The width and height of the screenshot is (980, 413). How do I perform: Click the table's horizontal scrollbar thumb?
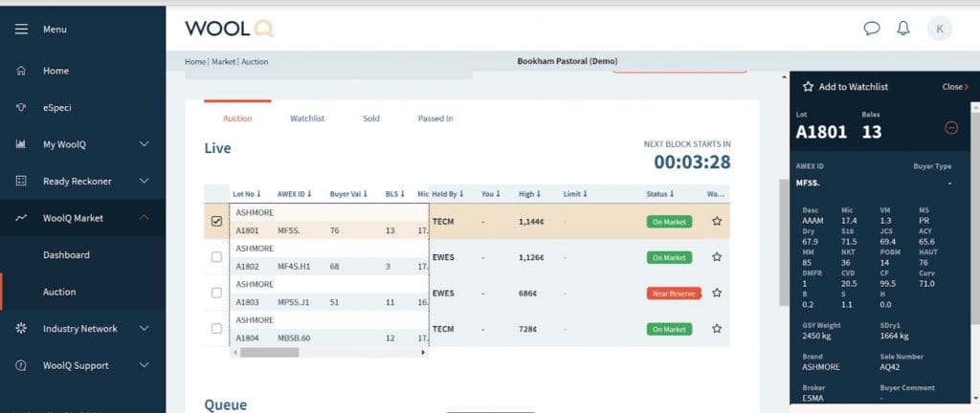pos(269,352)
